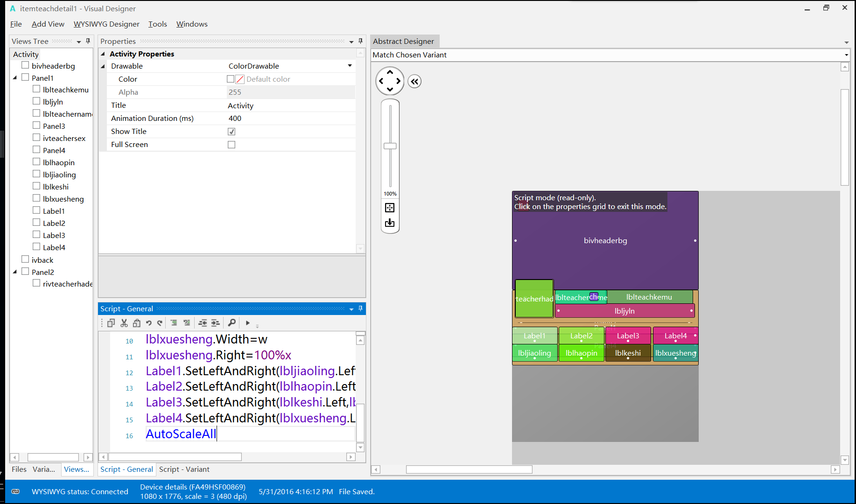
Task: Click the increase indent icon
Action: 215,322
